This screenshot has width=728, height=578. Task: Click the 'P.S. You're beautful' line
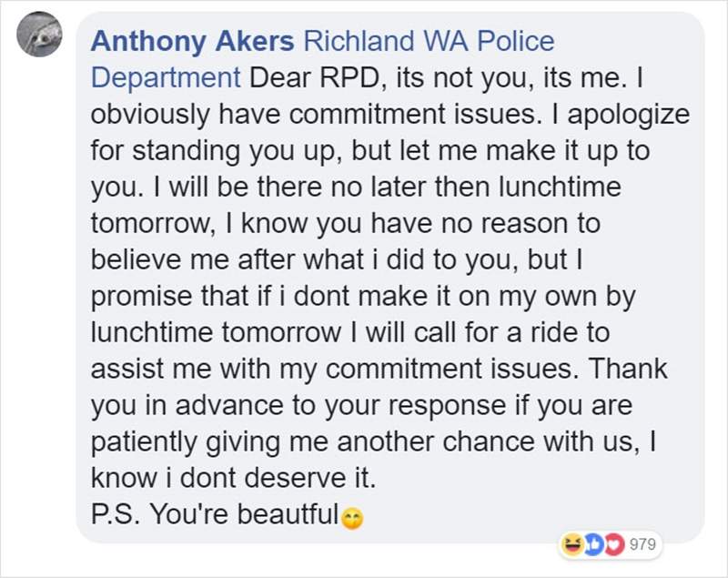tap(214, 514)
